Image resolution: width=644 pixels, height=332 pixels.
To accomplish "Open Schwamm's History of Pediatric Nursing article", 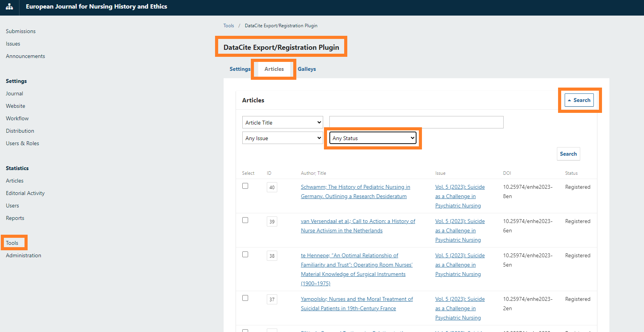I will pyautogui.click(x=355, y=187).
